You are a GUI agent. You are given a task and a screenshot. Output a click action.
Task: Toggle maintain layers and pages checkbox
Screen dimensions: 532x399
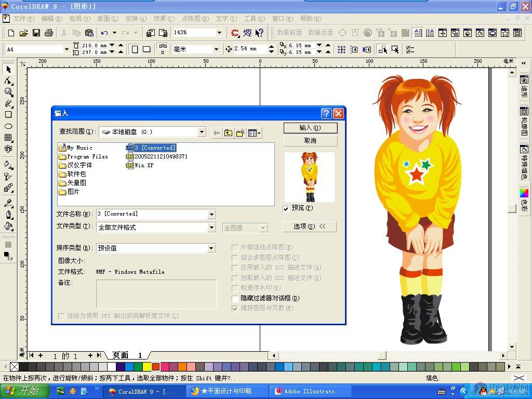pyautogui.click(x=234, y=309)
